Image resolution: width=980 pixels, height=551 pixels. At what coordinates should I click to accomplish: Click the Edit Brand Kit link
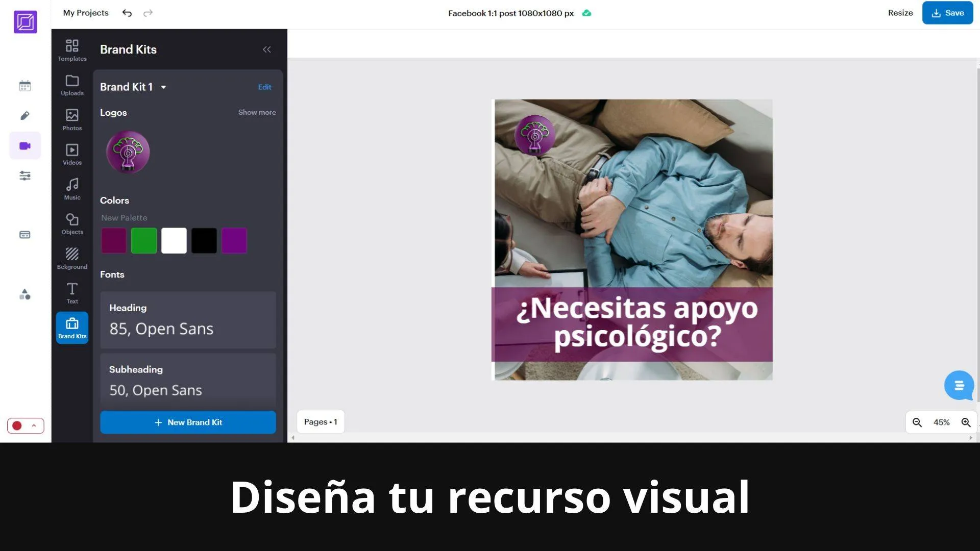pos(264,86)
